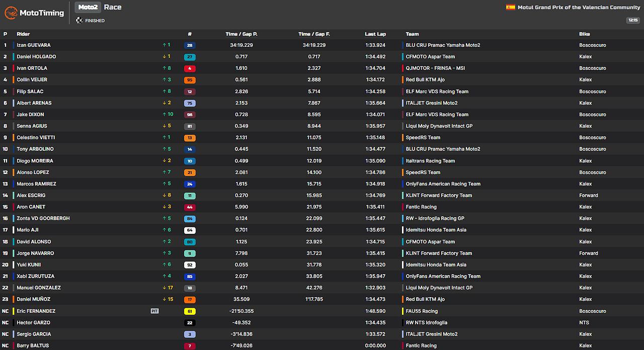
Task: Open rider Daniel HOLGADO's row
Action: click(36, 57)
